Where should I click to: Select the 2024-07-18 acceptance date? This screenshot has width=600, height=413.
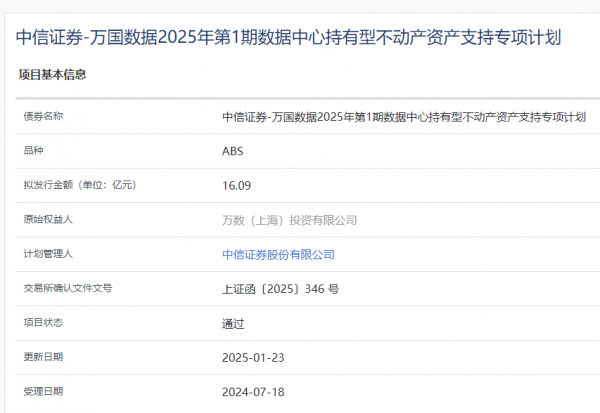[253, 391]
